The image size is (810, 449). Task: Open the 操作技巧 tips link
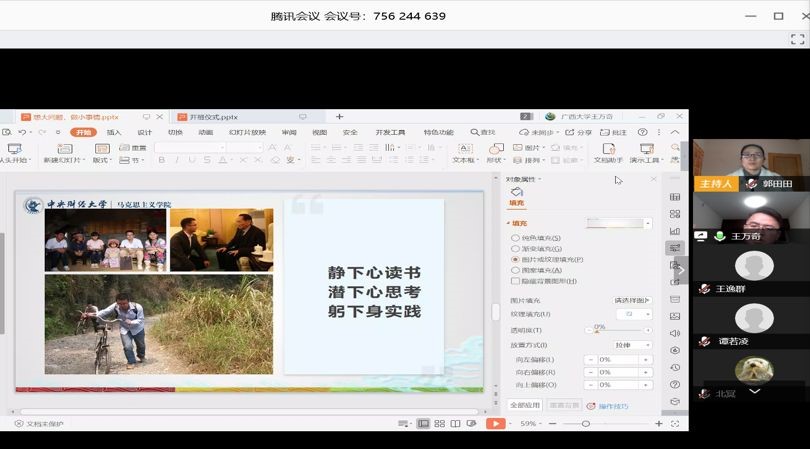[x=612, y=406]
